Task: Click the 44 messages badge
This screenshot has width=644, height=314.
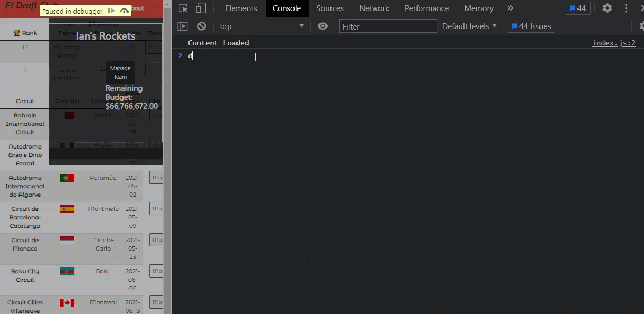Action: point(577,8)
